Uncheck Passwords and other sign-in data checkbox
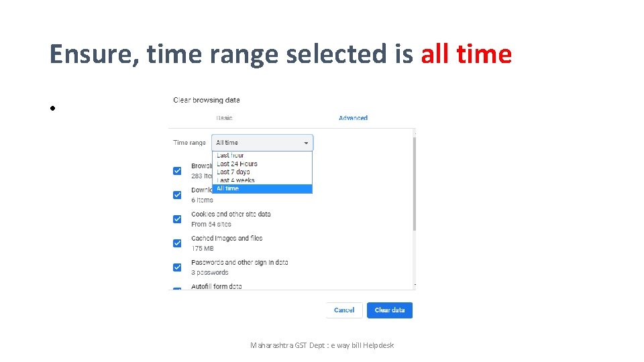This screenshot has width=644, height=362. point(177,267)
